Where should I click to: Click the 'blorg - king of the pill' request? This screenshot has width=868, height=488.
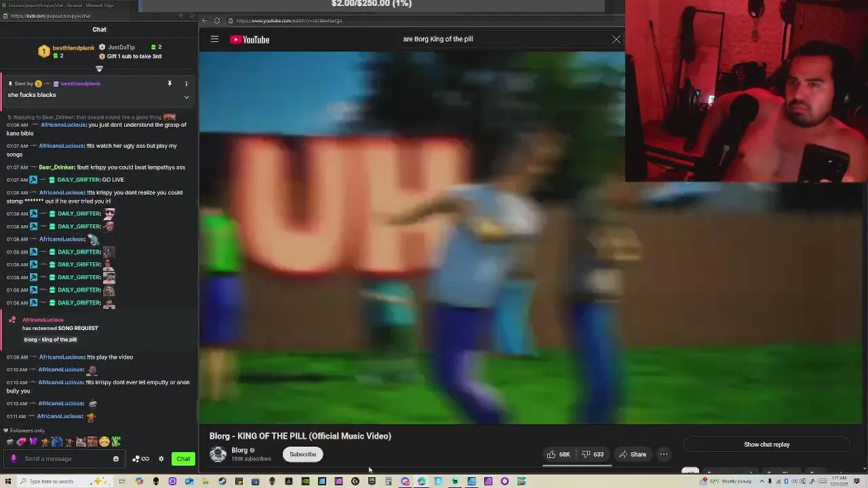(x=50, y=340)
